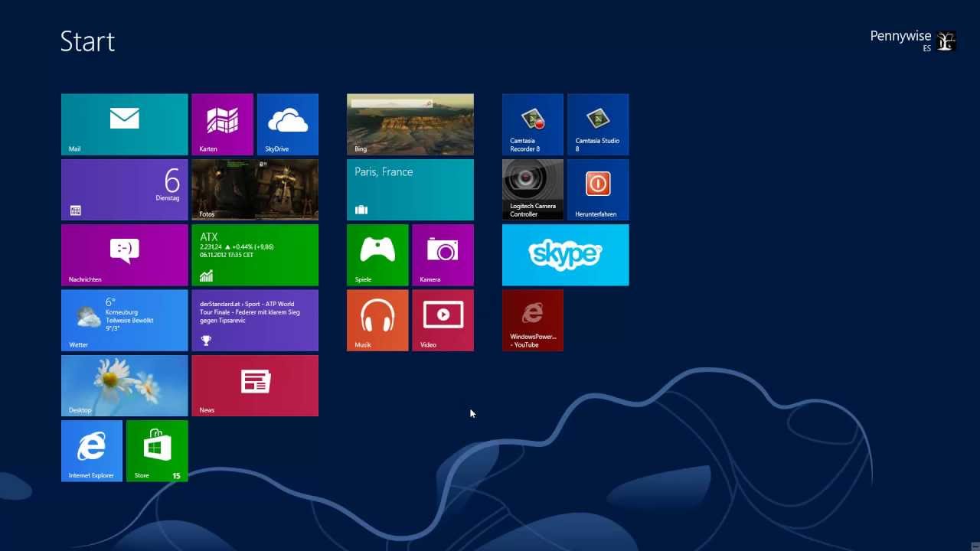
Task: Open the derStandard.at sport headline tile
Action: [x=255, y=320]
